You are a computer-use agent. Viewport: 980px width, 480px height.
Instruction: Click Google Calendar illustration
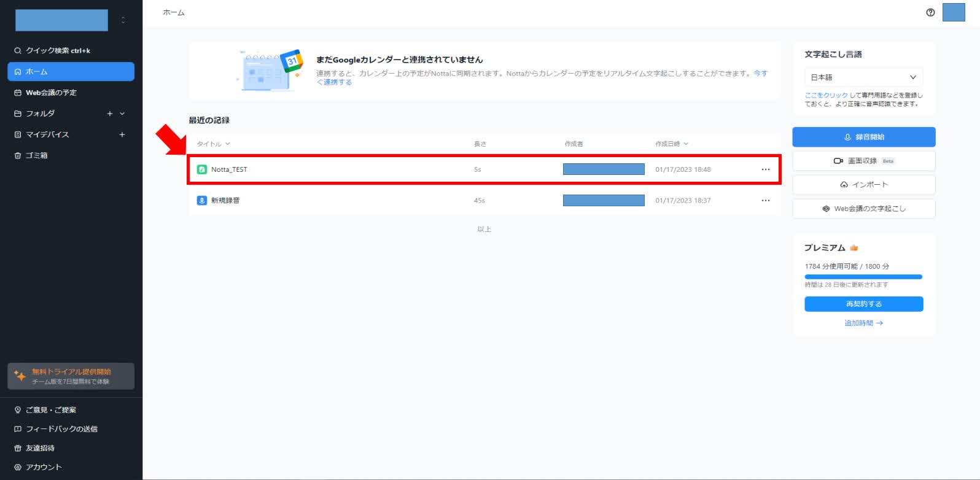[270, 70]
